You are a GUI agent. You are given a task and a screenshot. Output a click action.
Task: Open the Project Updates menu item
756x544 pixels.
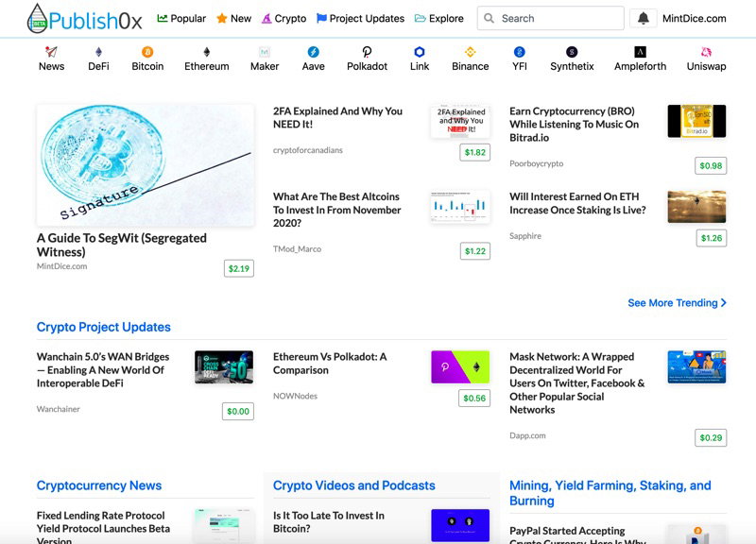pyautogui.click(x=360, y=18)
